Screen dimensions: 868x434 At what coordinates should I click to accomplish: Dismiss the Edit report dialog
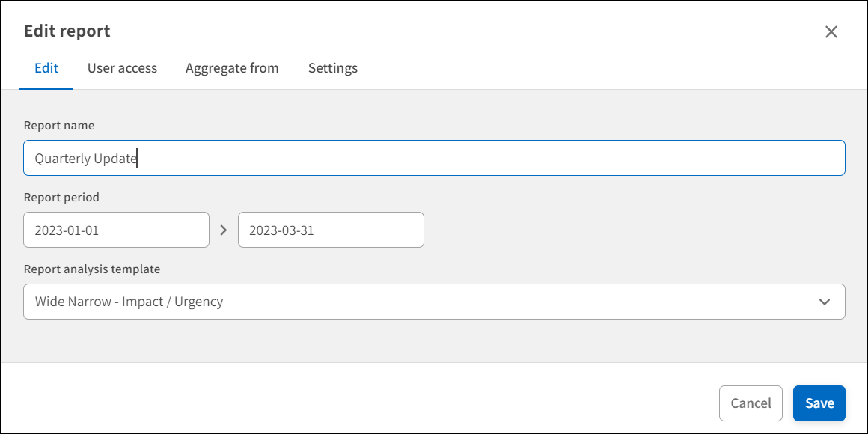[x=831, y=31]
